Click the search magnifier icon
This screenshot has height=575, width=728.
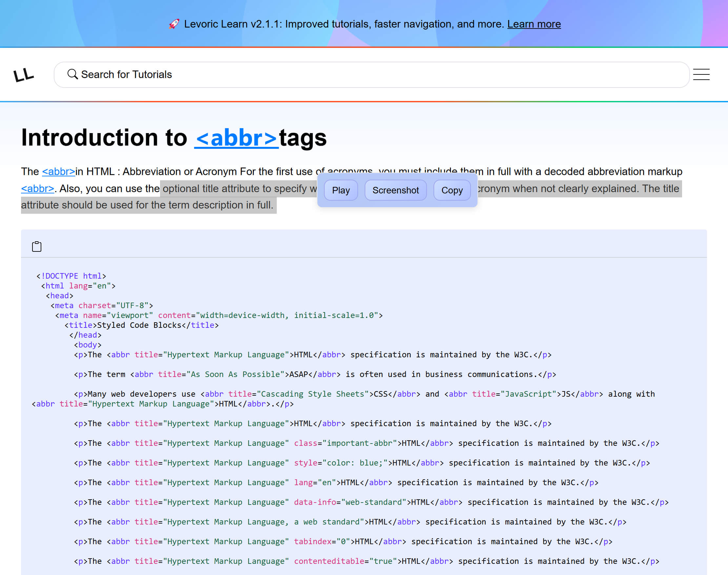[72, 74]
